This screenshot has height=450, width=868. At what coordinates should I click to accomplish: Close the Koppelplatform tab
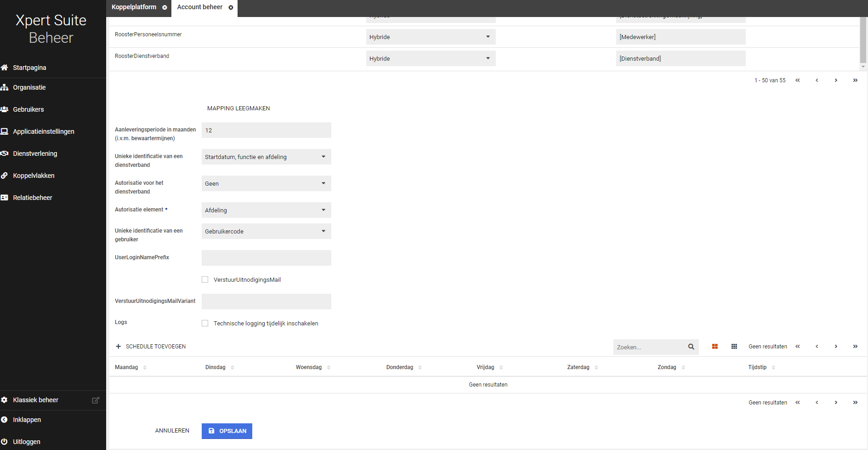point(165,7)
